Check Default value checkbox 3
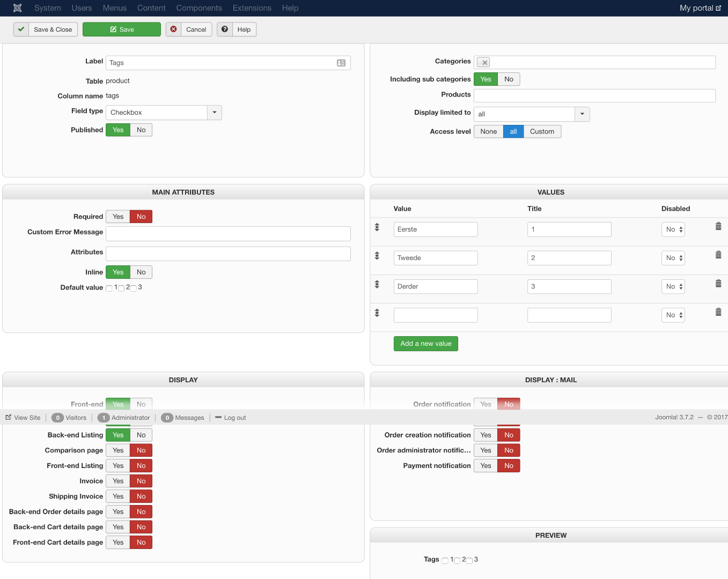 134,288
